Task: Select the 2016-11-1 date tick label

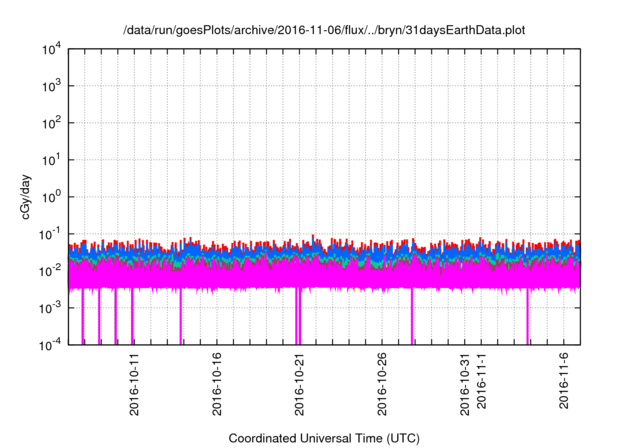Action: point(482,381)
